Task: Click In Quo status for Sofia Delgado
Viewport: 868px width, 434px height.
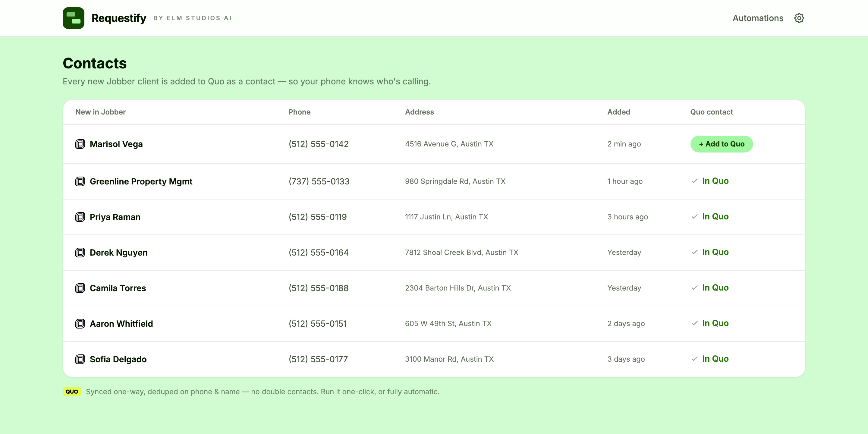Action: click(715, 359)
